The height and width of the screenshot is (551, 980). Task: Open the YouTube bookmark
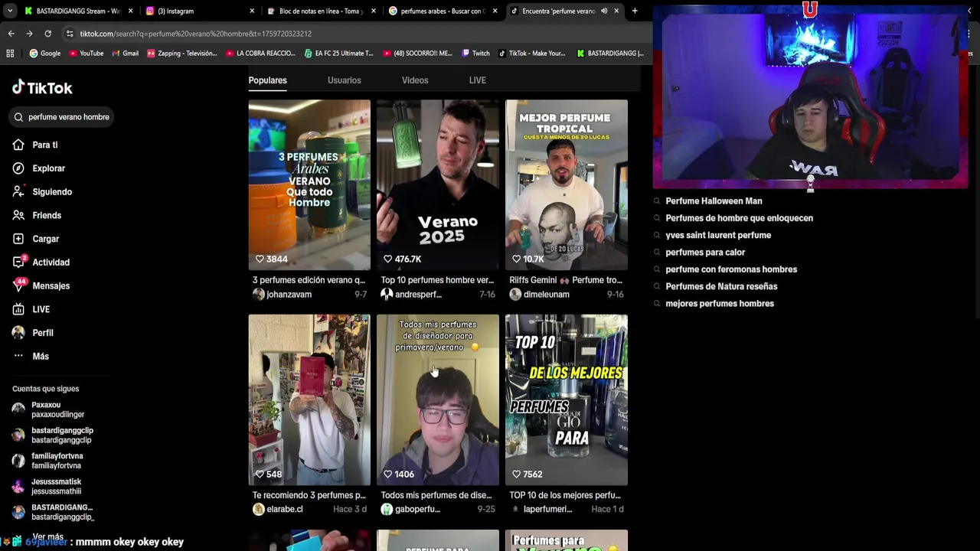coord(86,54)
